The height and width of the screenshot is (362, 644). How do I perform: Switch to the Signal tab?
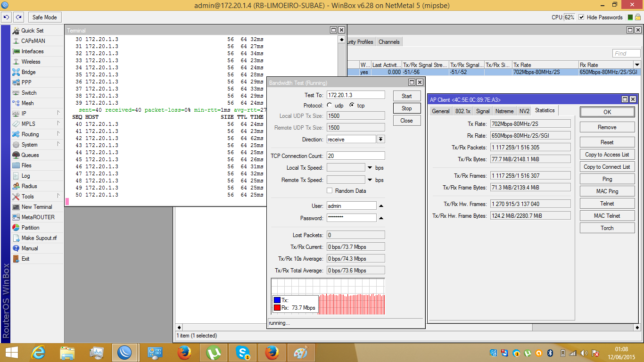pos(482,111)
